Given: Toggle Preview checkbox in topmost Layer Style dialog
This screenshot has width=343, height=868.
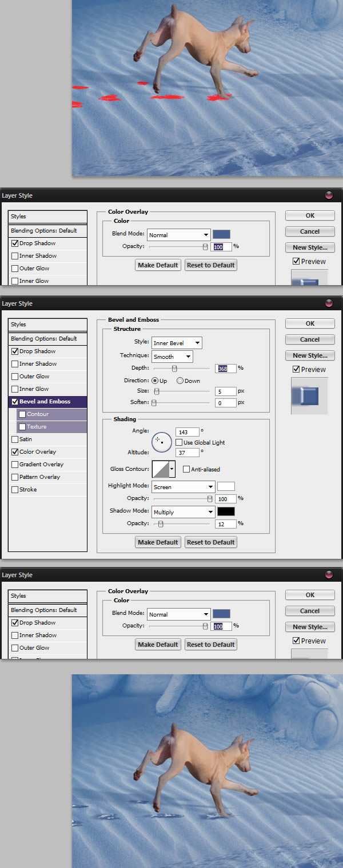Looking at the screenshot, I should click(x=296, y=261).
